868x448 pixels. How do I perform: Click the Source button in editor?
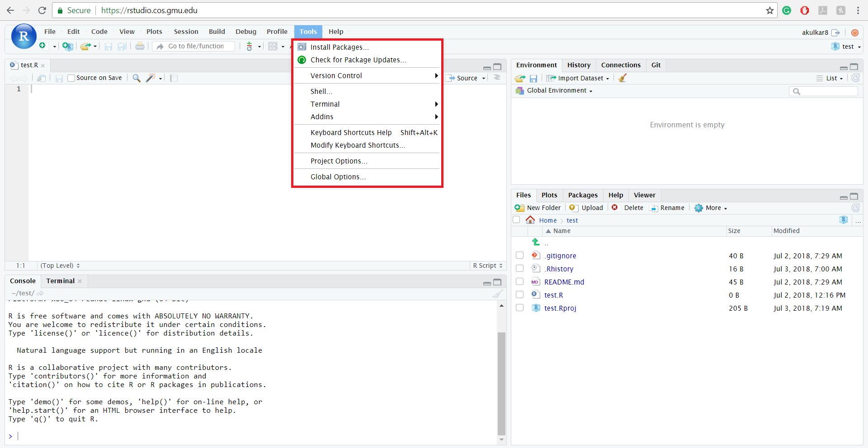pos(463,78)
